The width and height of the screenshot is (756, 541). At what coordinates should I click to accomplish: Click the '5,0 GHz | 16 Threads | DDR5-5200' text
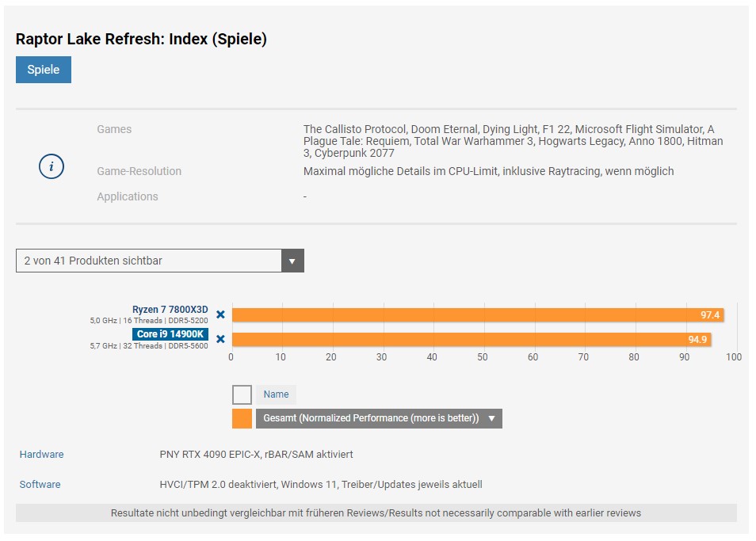point(149,321)
